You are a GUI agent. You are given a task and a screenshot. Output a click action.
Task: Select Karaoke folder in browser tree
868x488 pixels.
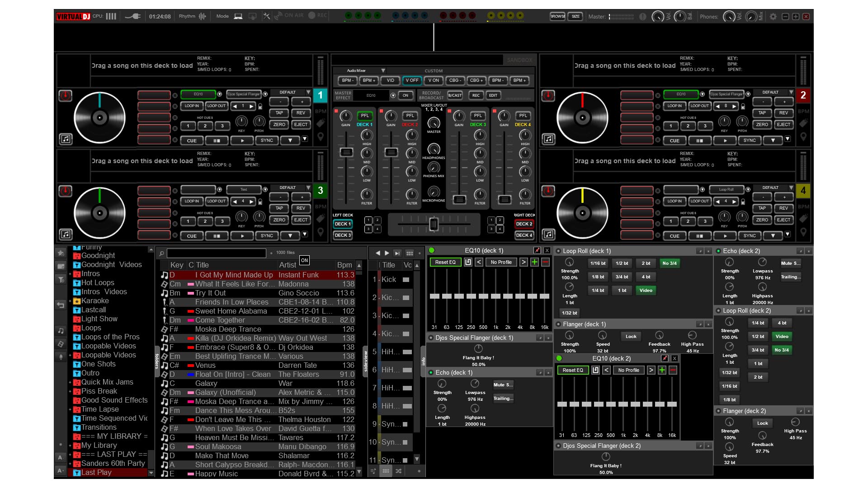point(95,301)
